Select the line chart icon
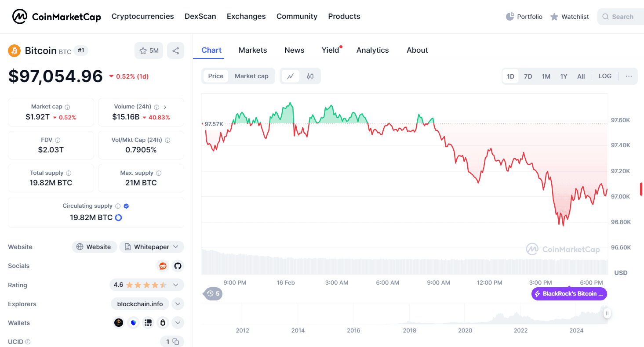This screenshot has height=347, width=644. click(291, 76)
